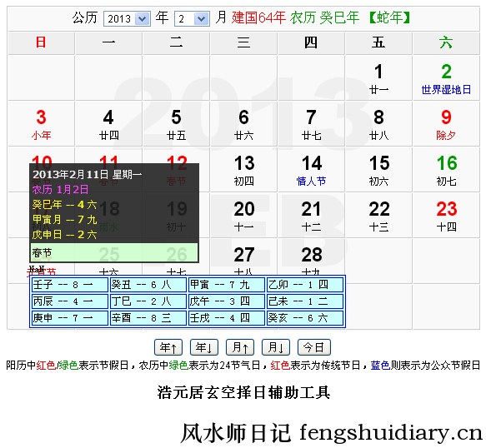Image resolution: width=486 pixels, height=448 pixels.
Task: Select date 6 廿六
Action: point(243,124)
